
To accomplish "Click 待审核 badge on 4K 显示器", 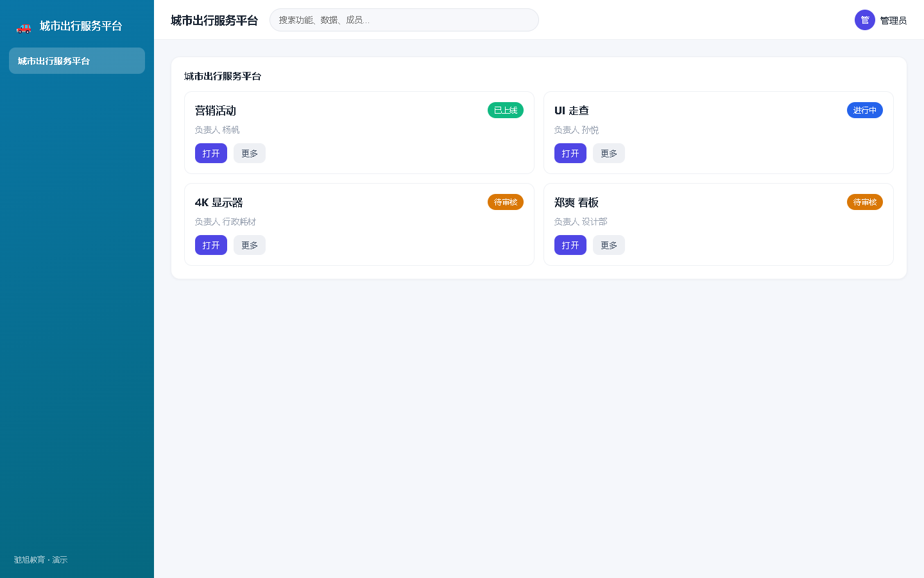I will click(506, 202).
